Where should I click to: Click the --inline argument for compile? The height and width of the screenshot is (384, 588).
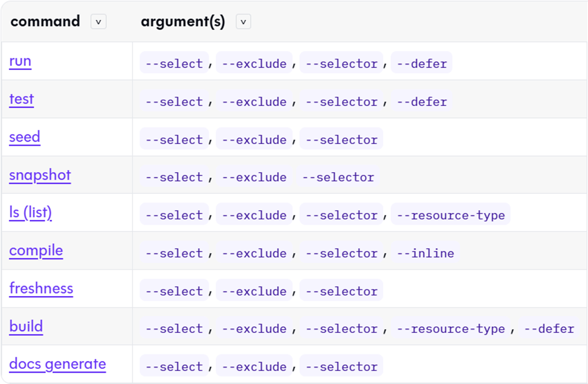pos(425,253)
